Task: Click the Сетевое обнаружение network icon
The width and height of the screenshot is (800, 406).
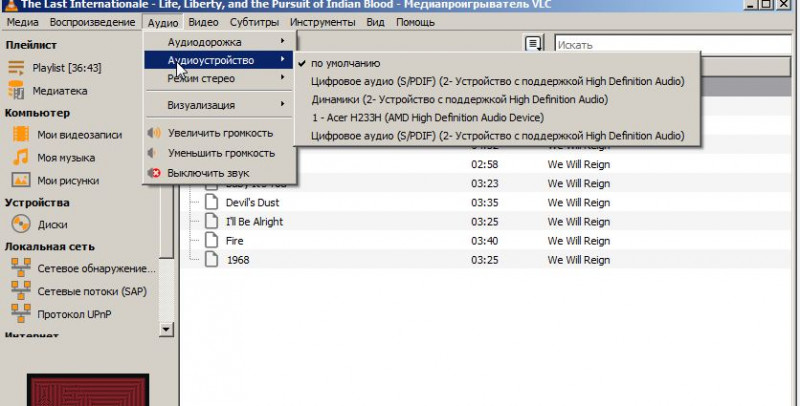Action: click(x=21, y=268)
